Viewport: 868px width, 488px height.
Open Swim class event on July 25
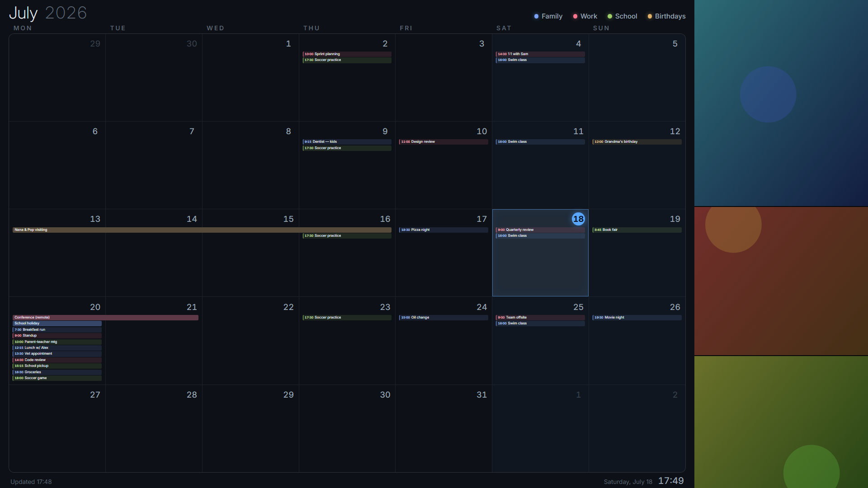540,324
